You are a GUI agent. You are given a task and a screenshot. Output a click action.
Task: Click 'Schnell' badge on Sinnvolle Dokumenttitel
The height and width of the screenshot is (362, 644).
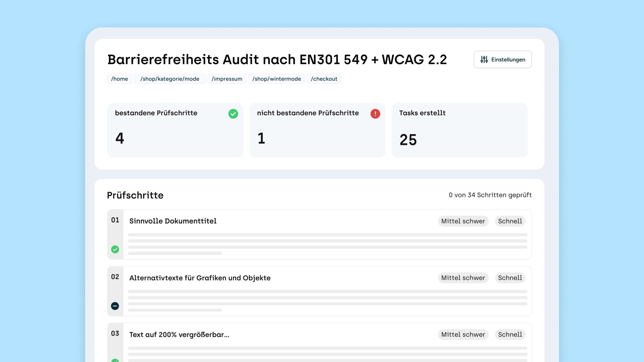point(510,221)
